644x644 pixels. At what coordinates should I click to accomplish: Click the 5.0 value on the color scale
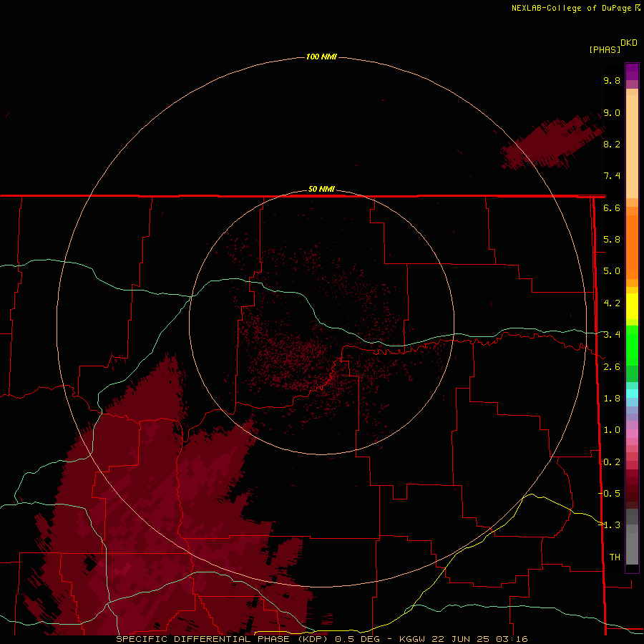point(612,271)
